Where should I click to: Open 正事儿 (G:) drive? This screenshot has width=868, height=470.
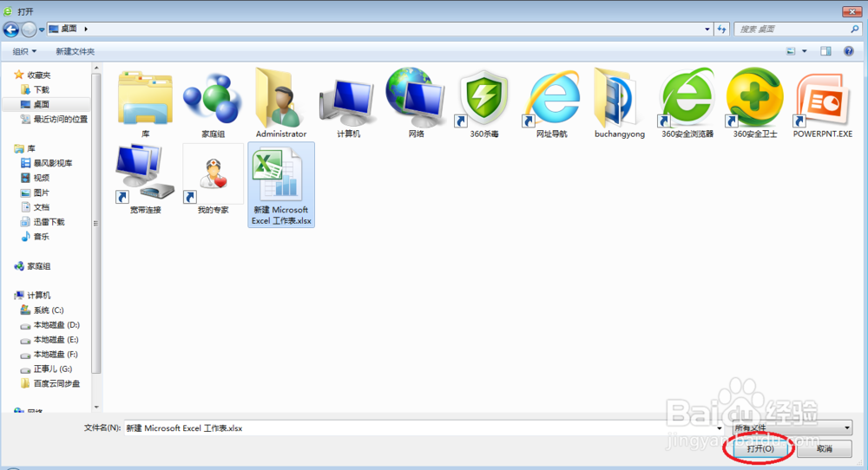(x=53, y=369)
